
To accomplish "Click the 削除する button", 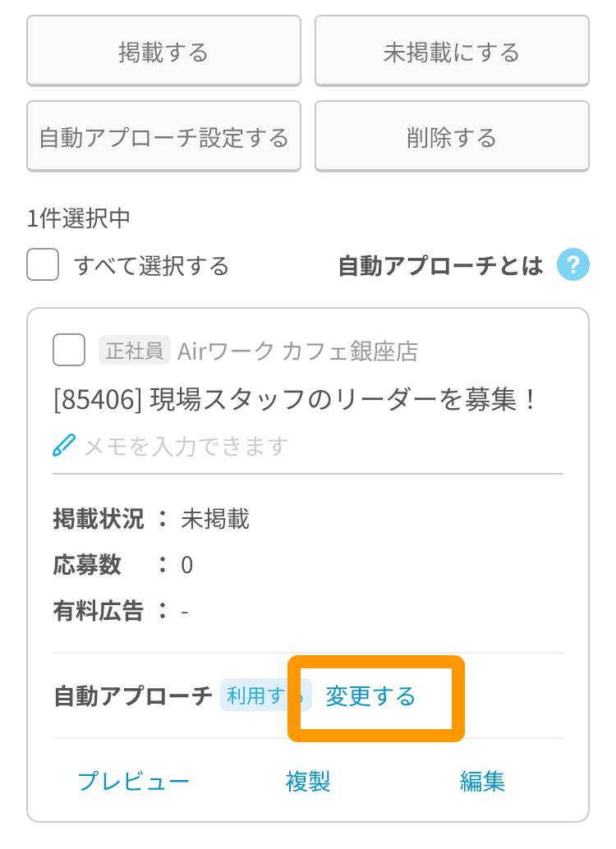I will click(452, 136).
